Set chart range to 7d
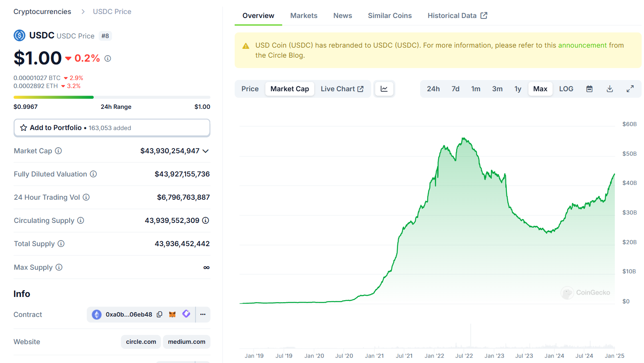The width and height of the screenshot is (644, 363). pos(455,89)
